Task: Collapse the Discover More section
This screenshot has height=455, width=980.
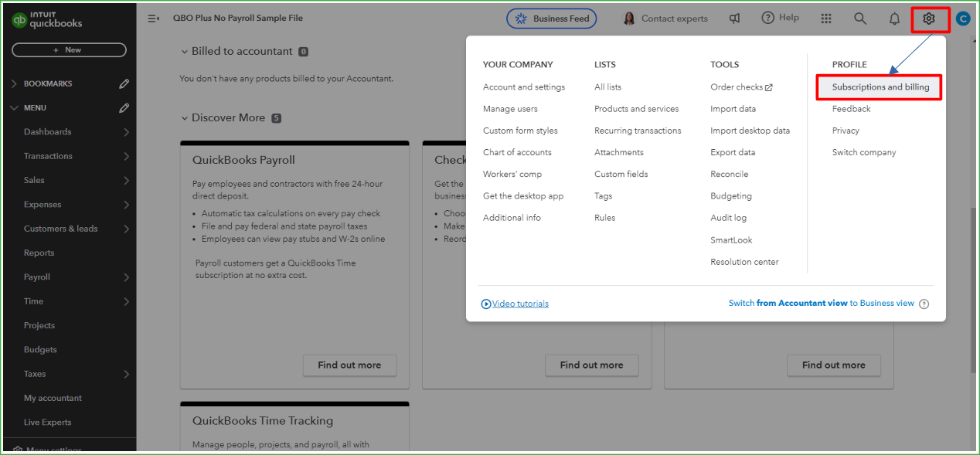Action: [x=184, y=117]
